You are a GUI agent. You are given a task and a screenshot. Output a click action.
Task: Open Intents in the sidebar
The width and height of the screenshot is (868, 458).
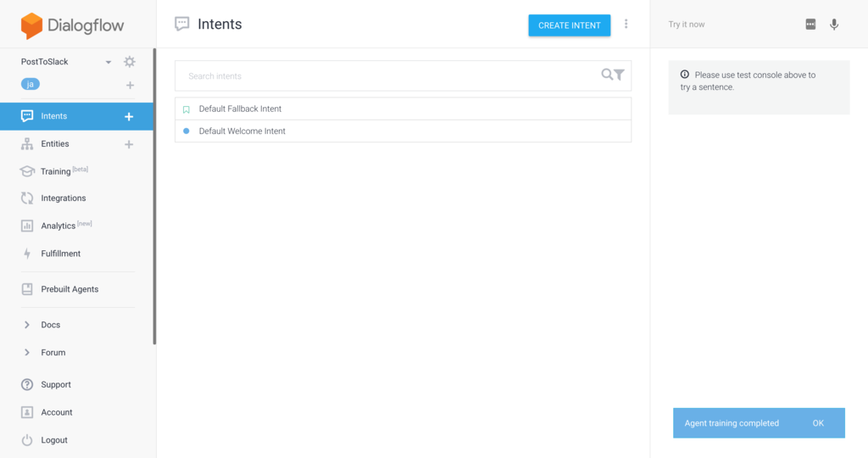click(x=53, y=115)
